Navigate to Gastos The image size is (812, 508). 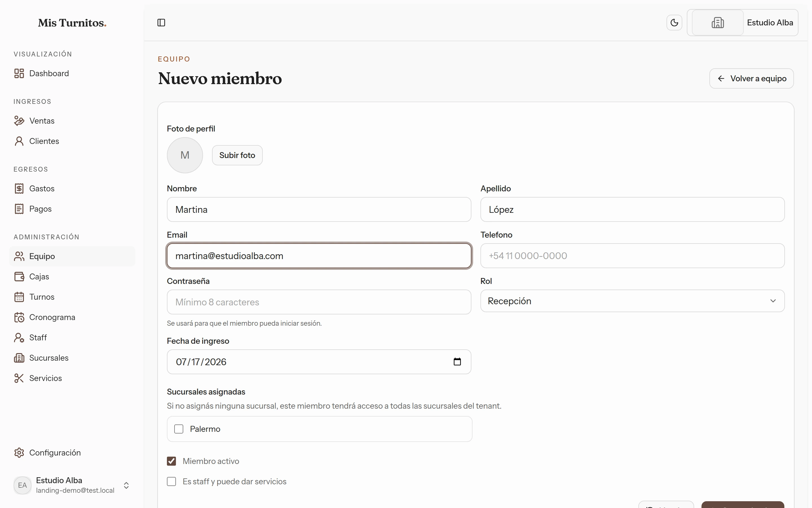coord(72,189)
